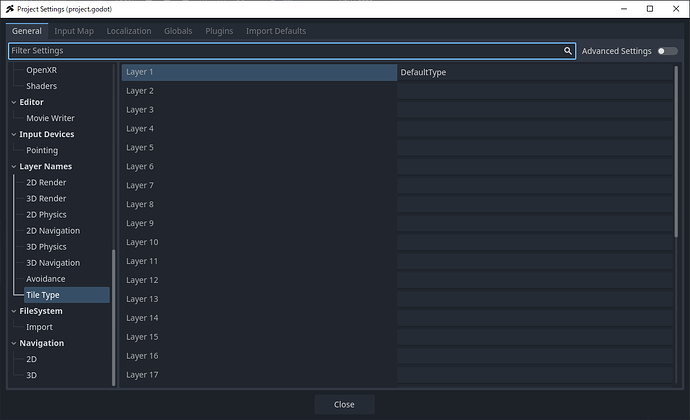This screenshot has height=420, width=690.
Task: Click the Layer 10 value field
Action: [535, 243]
